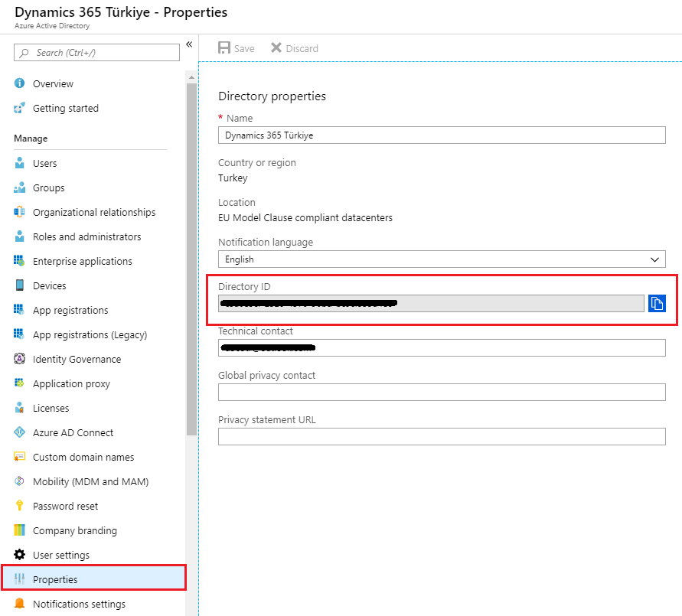Viewport: 682px width, 616px height.
Task: Click the 'Directory properties' heading
Action: click(x=272, y=96)
